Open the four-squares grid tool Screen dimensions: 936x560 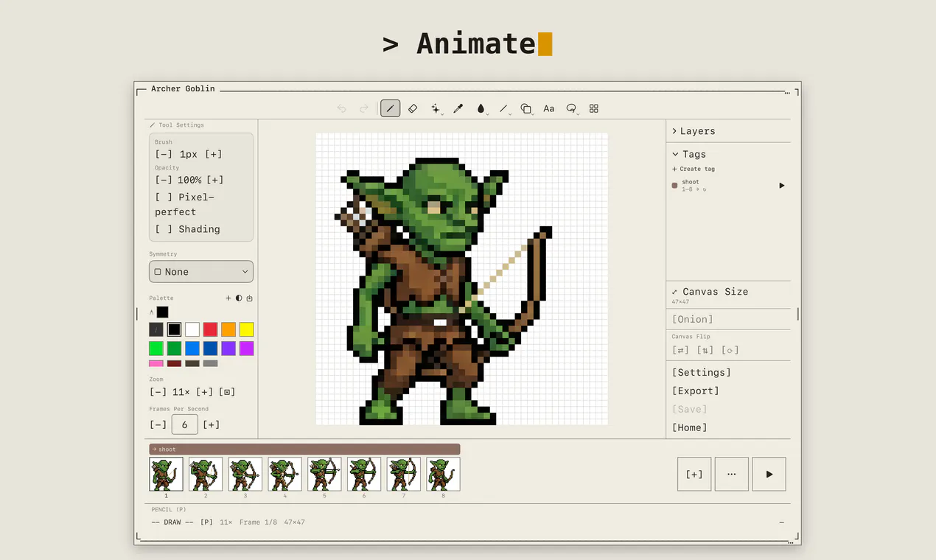pos(594,108)
